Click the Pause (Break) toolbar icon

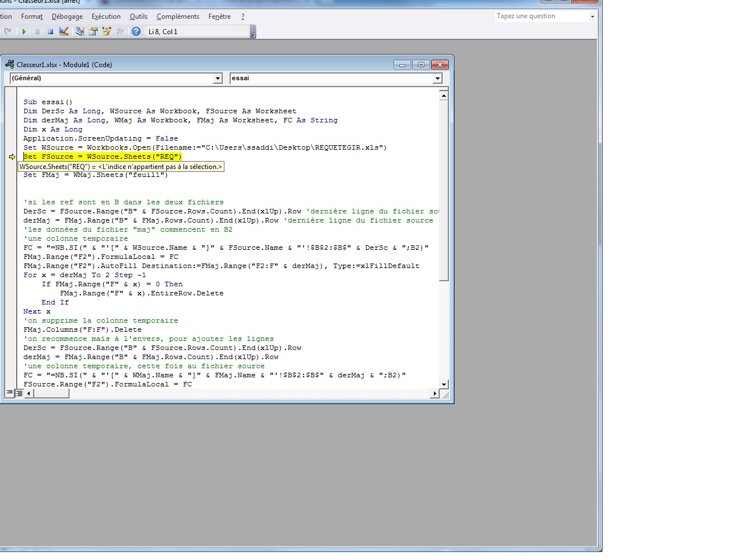coord(37,31)
